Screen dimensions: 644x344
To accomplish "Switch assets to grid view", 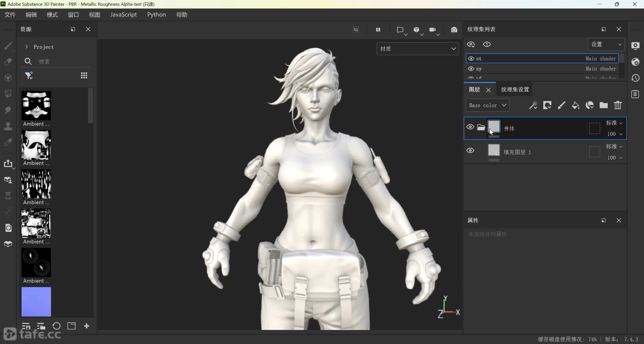I will [84, 75].
